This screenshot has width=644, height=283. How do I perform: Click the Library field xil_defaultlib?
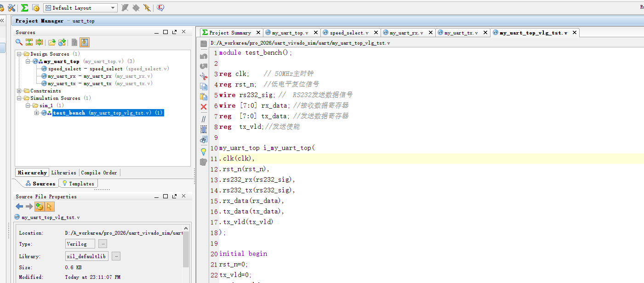(x=87, y=256)
